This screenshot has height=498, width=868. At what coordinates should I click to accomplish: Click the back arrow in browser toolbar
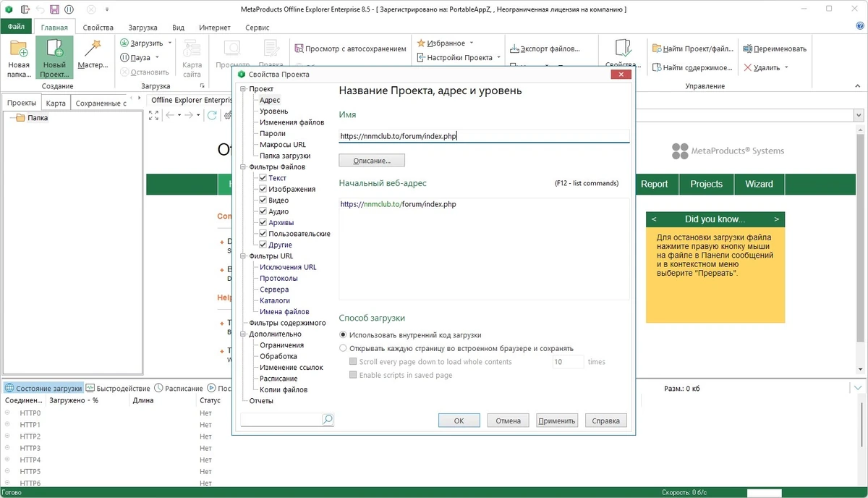coord(170,115)
